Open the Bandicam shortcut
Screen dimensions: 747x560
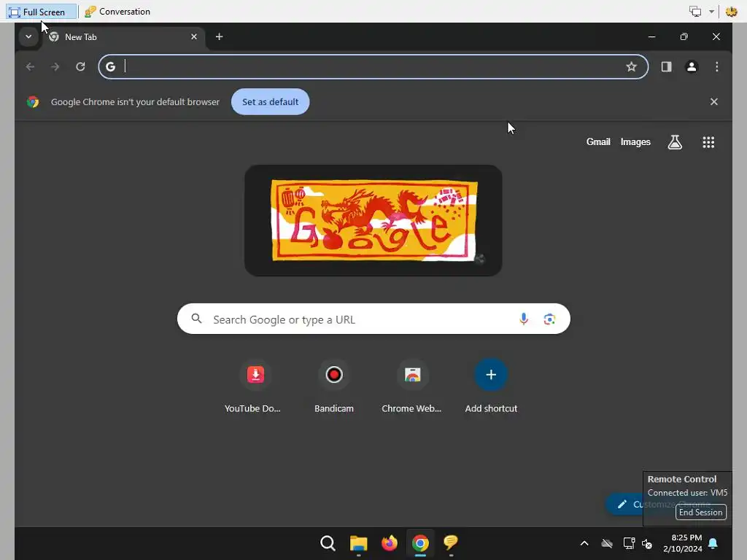(x=334, y=386)
